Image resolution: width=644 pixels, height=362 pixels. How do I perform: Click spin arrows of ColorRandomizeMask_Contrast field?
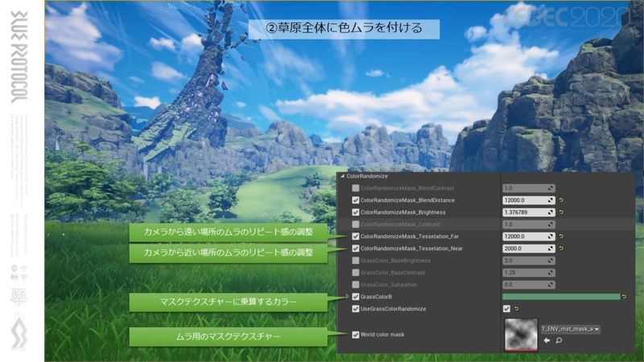550,224
